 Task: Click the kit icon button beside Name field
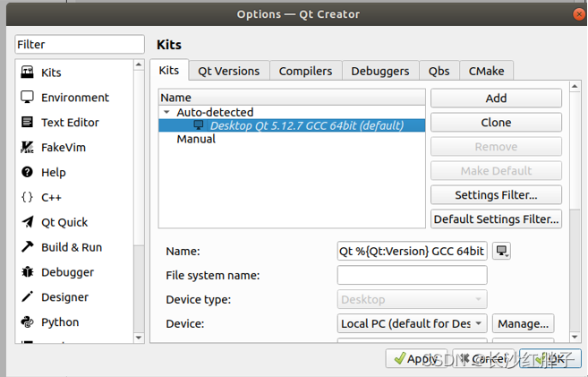[x=502, y=252]
